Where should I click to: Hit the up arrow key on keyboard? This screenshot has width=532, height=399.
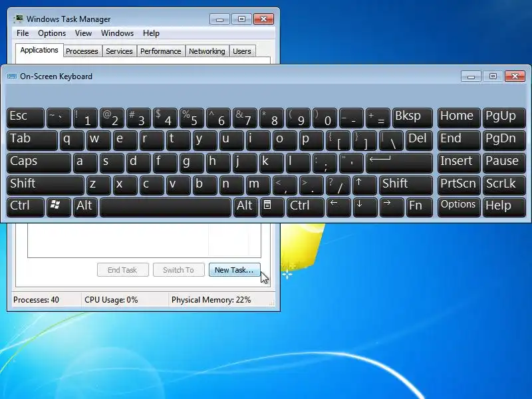[364, 185]
